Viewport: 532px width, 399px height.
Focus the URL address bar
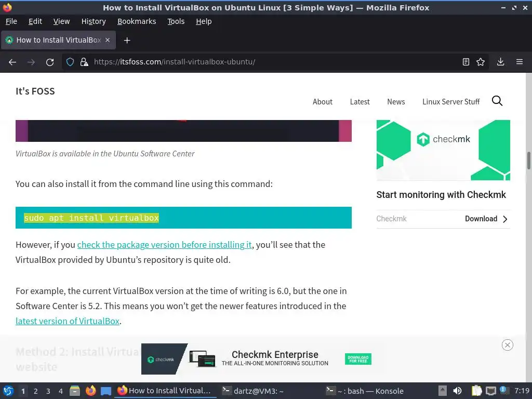(275, 62)
